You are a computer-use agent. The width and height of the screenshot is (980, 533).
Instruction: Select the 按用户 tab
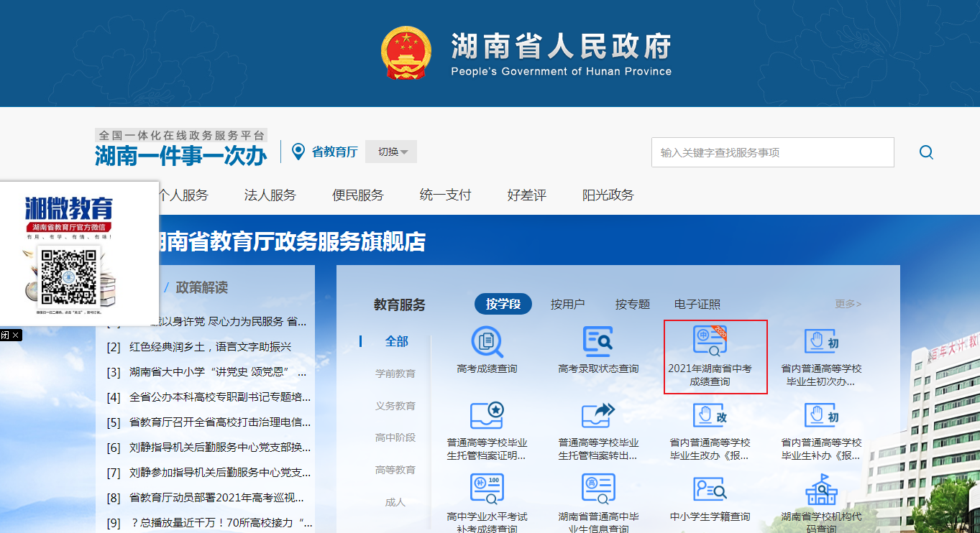pyautogui.click(x=567, y=304)
